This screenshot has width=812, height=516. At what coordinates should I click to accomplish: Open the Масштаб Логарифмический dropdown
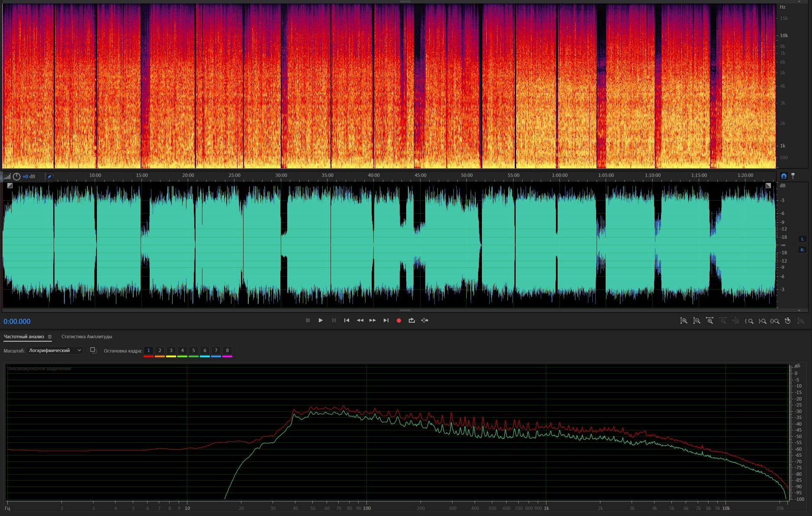coord(55,350)
